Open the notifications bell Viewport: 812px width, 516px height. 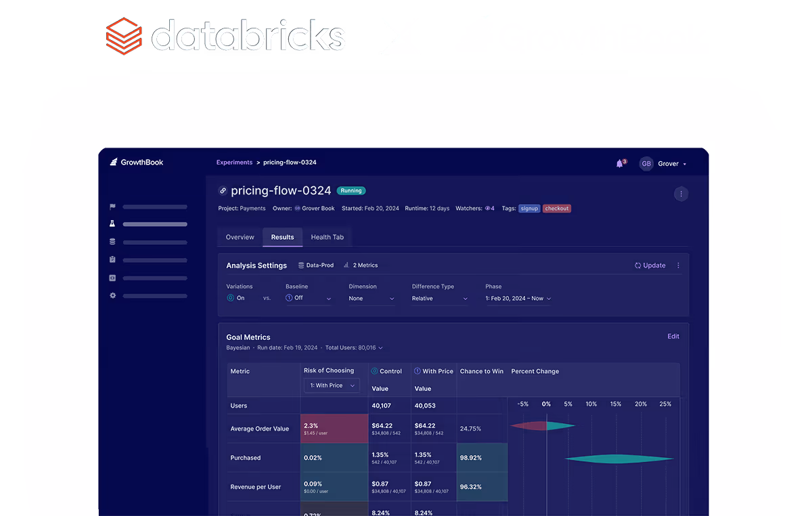pos(620,163)
